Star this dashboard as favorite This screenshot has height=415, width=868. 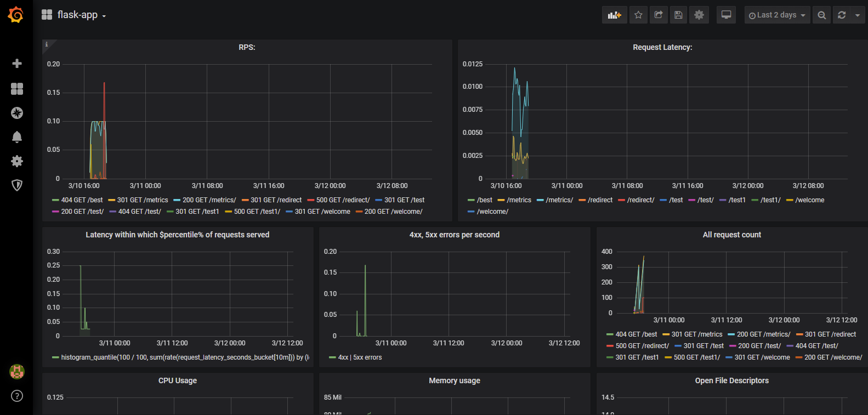(x=638, y=15)
